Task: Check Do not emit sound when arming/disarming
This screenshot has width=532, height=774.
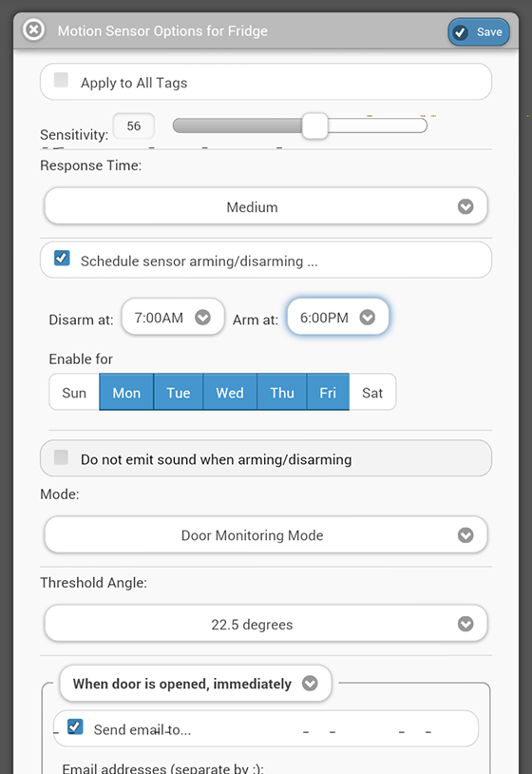Action: [61, 457]
